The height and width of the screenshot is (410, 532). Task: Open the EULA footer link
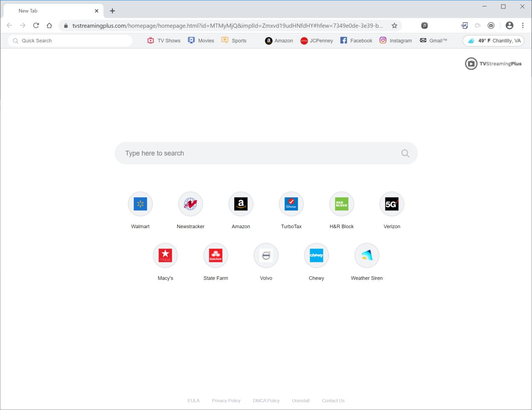tap(193, 401)
